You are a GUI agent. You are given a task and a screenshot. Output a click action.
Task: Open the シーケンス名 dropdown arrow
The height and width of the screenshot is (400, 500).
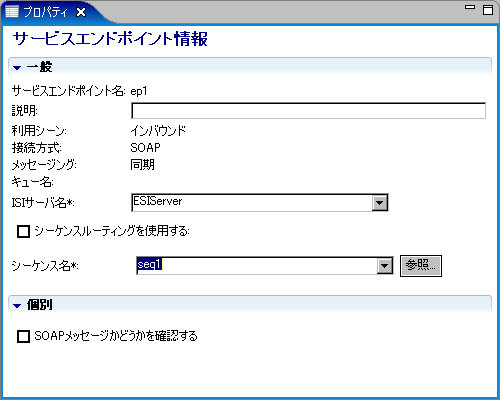385,266
